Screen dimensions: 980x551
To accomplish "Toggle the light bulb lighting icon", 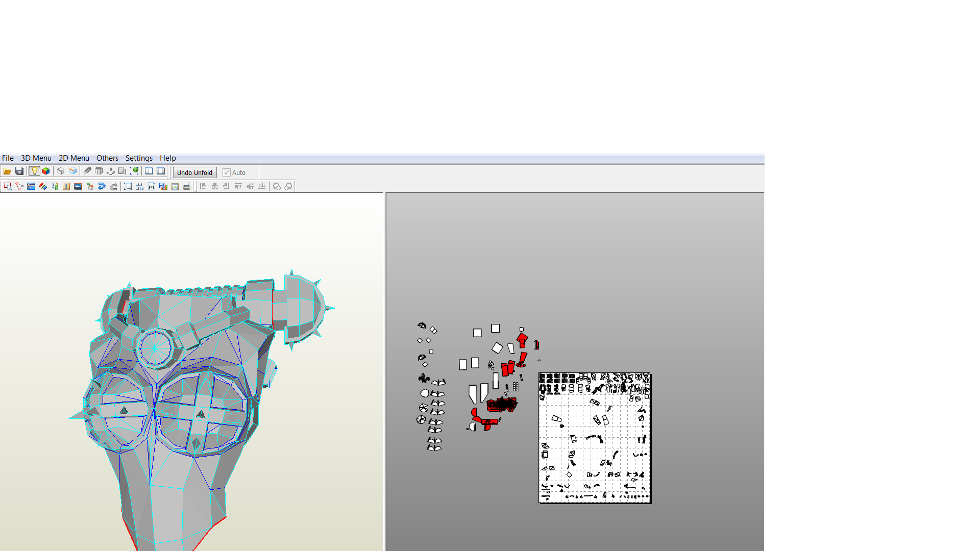I will [34, 171].
